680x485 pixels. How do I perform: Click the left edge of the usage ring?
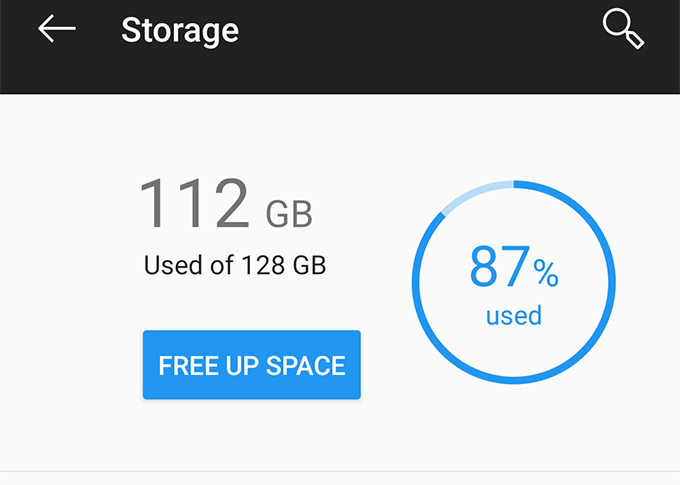coord(416,283)
